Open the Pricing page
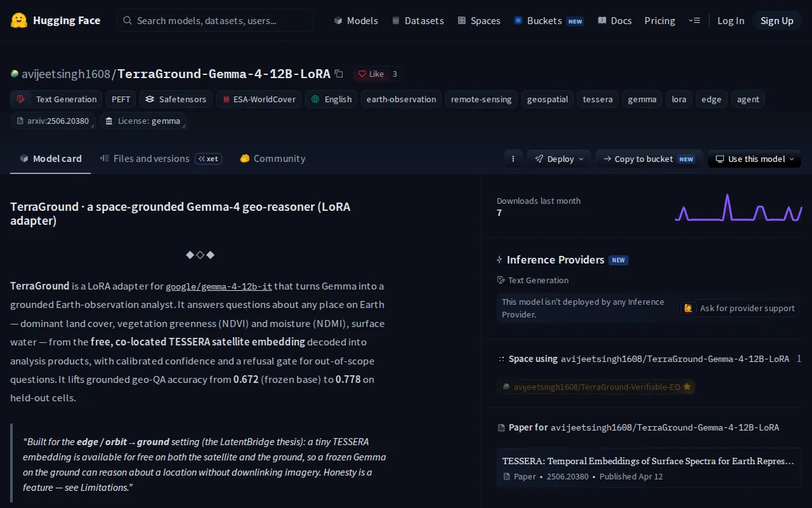Screen dimensions: 812x508 coord(660,20)
